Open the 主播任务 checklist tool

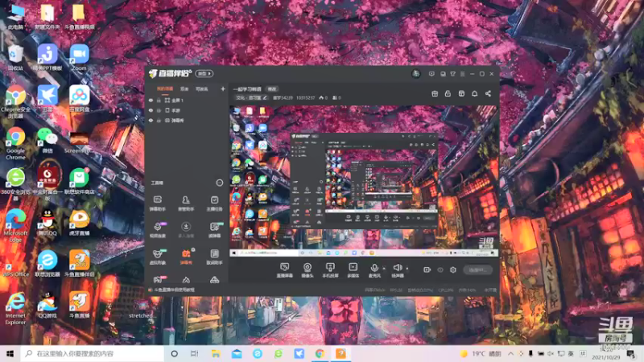point(214,204)
